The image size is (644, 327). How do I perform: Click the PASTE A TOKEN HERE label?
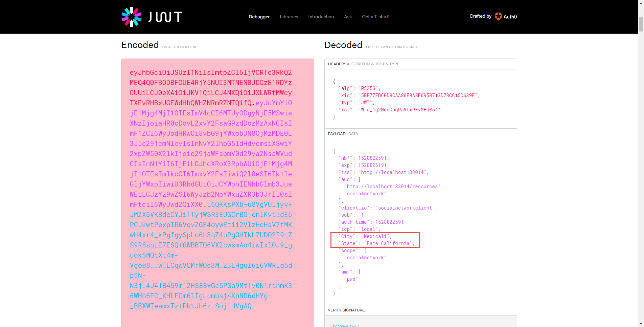coord(180,47)
